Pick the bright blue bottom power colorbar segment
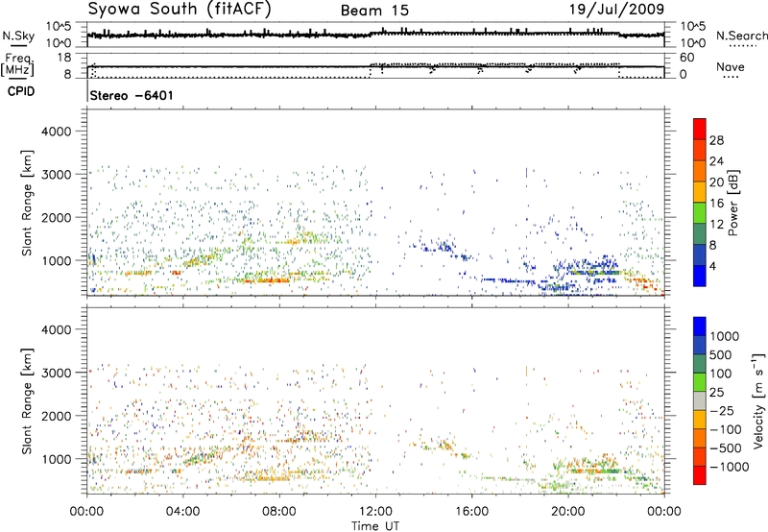 click(x=700, y=277)
